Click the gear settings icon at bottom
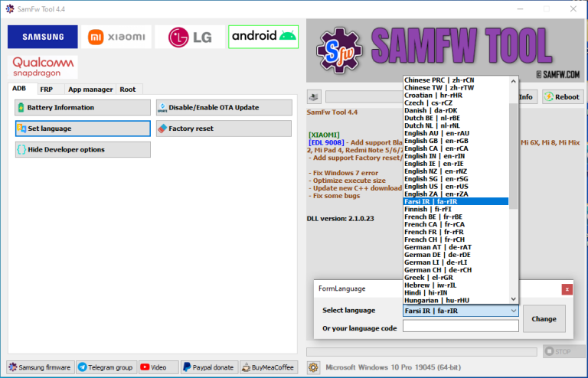 [313, 367]
